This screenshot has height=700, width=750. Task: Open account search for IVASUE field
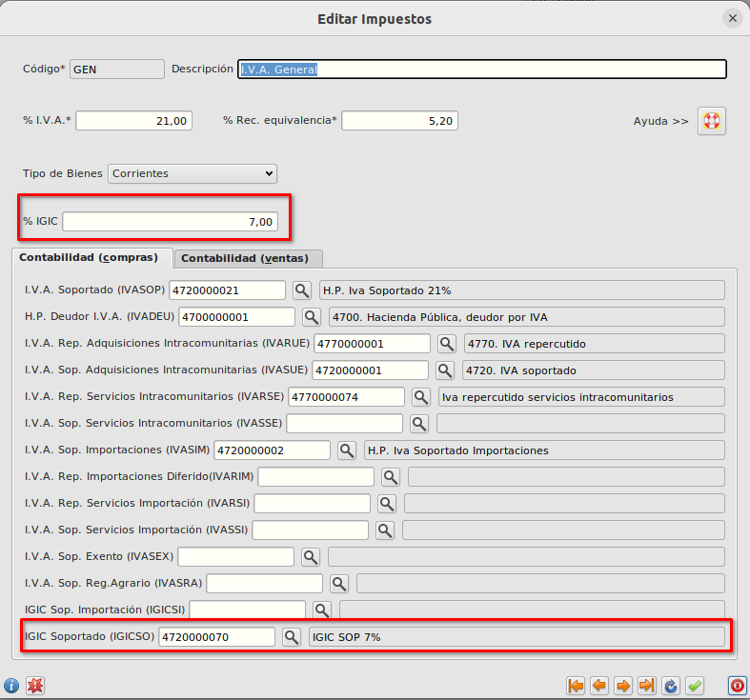pyautogui.click(x=445, y=370)
